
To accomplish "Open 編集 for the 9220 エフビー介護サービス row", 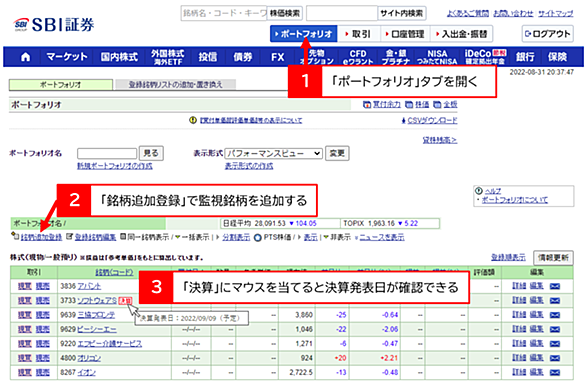I will 537,344.
